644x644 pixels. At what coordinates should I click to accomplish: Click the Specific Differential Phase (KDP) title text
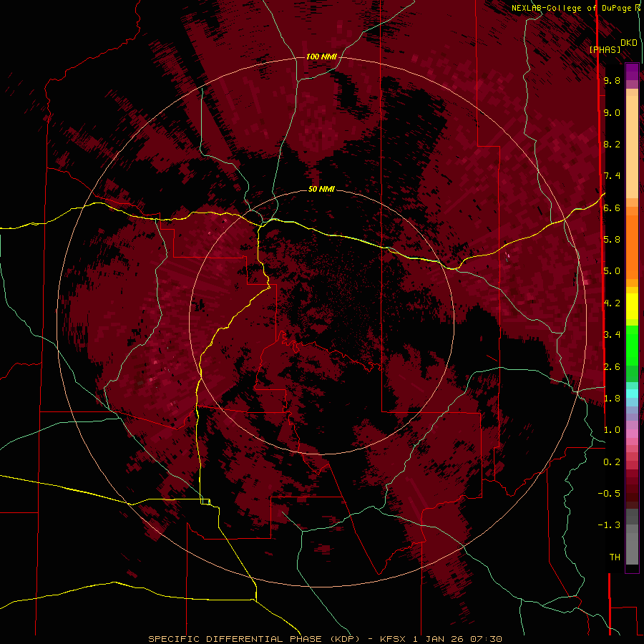255,639
